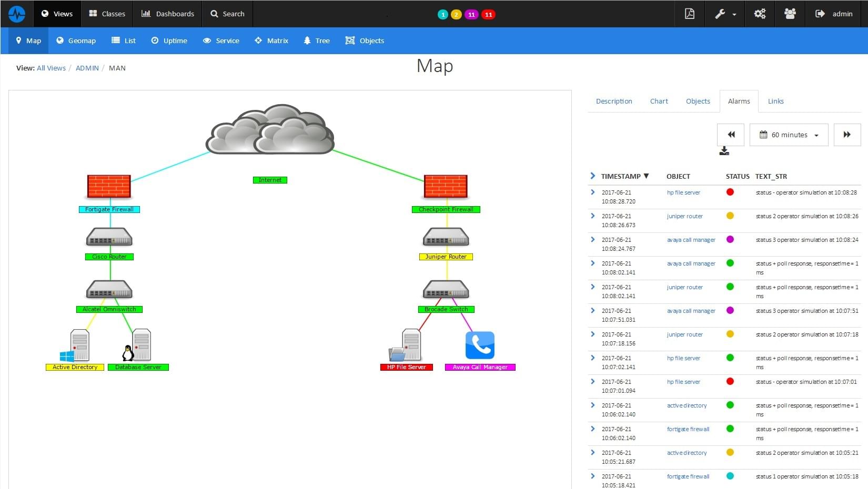Open the Search menu item
The height and width of the screenshot is (489, 868).
tap(227, 14)
